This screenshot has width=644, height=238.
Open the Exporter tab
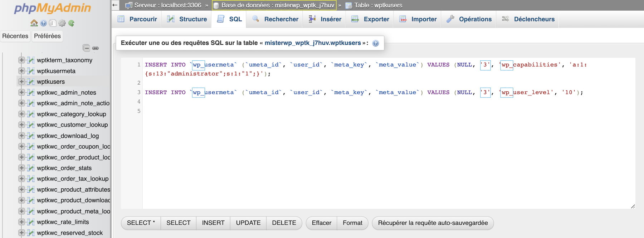tap(370, 19)
